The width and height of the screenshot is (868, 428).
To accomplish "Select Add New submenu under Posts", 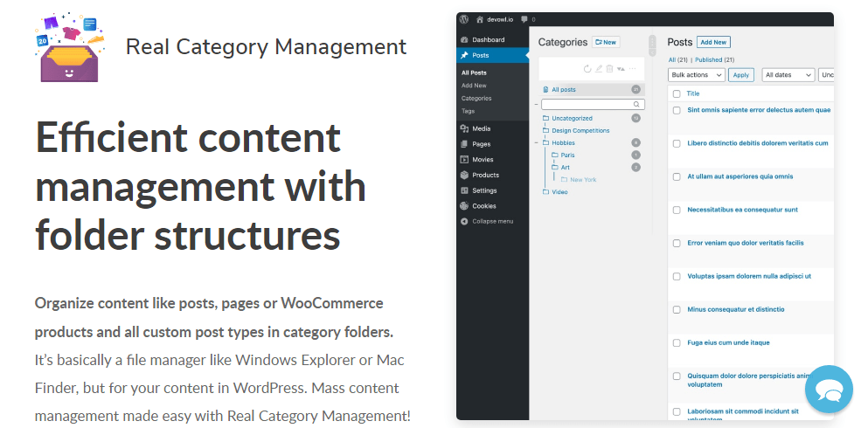I will pyautogui.click(x=474, y=85).
